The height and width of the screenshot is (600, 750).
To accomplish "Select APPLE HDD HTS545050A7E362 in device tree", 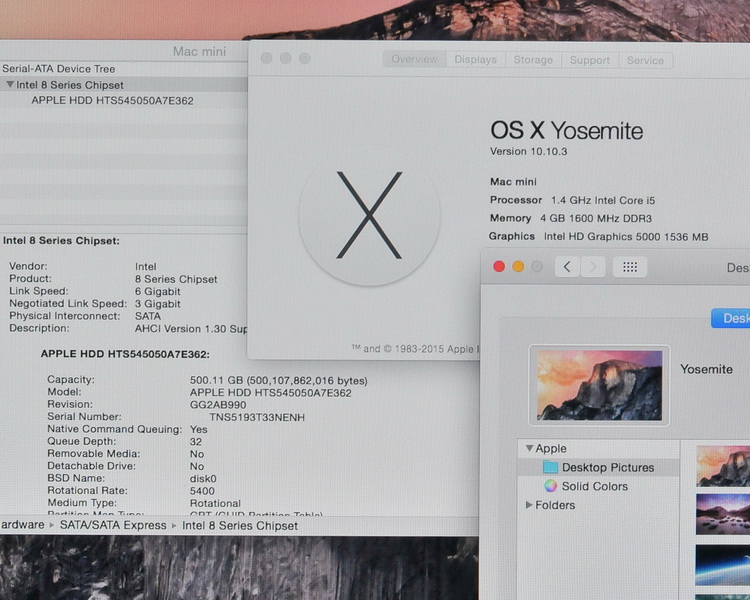I will point(112,100).
